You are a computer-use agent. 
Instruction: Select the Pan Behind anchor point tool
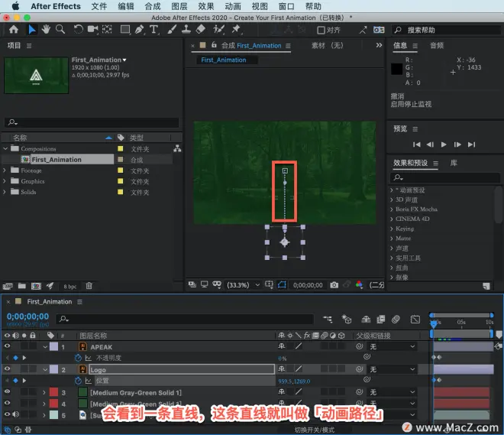click(x=107, y=30)
